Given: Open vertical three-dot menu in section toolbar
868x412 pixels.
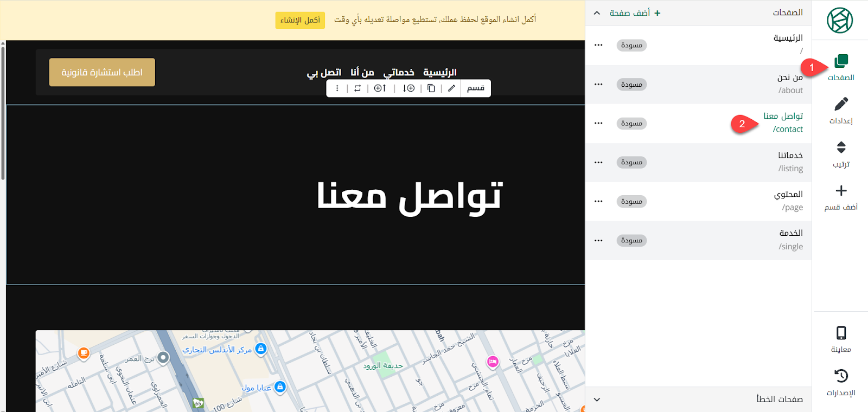Looking at the screenshot, I should point(337,88).
